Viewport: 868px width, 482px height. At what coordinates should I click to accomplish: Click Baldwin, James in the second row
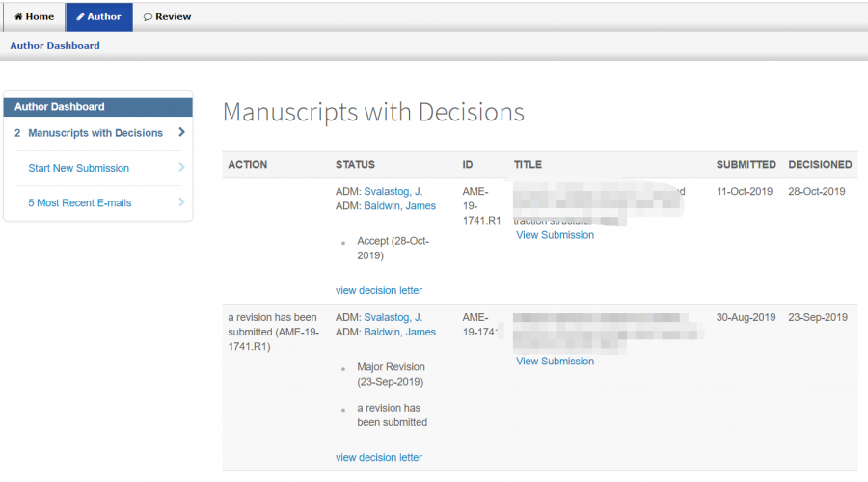coord(399,332)
